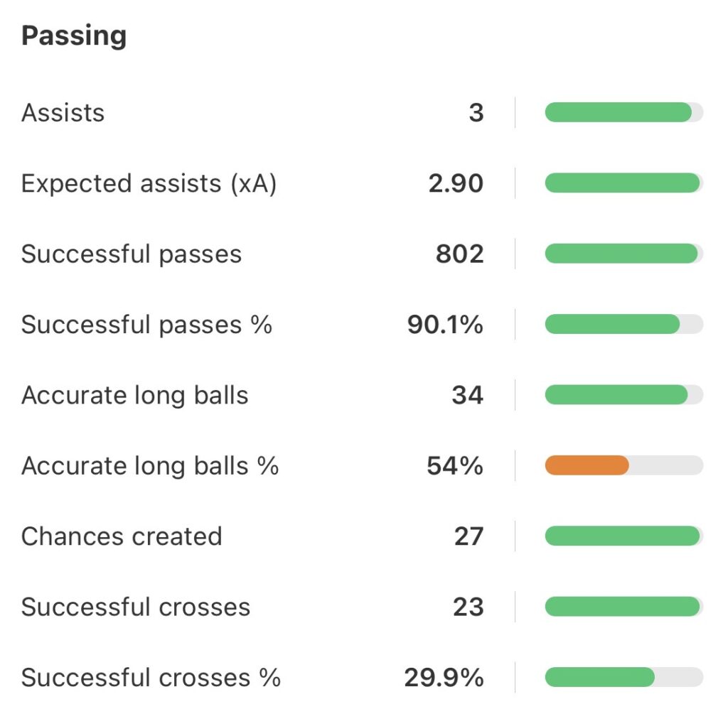
Task: Click the Passing section heading
Action: point(74,36)
